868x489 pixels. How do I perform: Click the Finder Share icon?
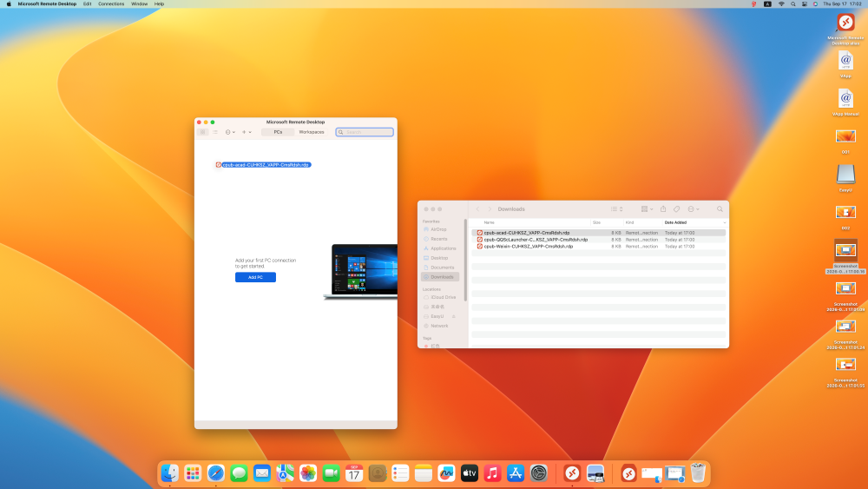click(x=663, y=209)
